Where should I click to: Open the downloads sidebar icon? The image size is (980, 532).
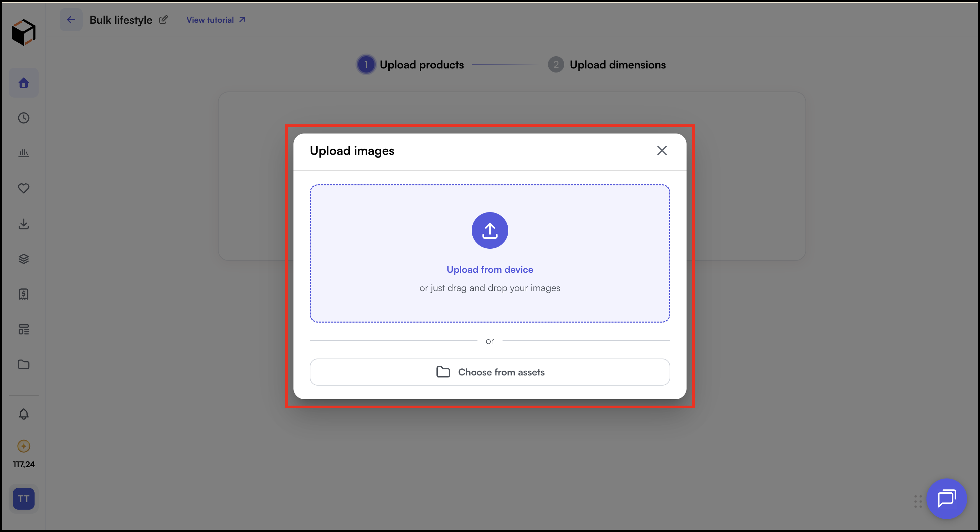(x=24, y=224)
